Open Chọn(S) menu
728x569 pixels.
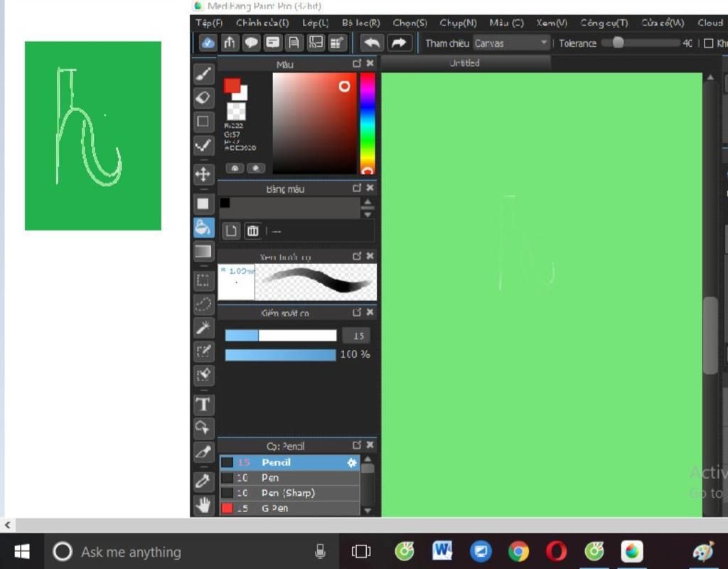[410, 23]
